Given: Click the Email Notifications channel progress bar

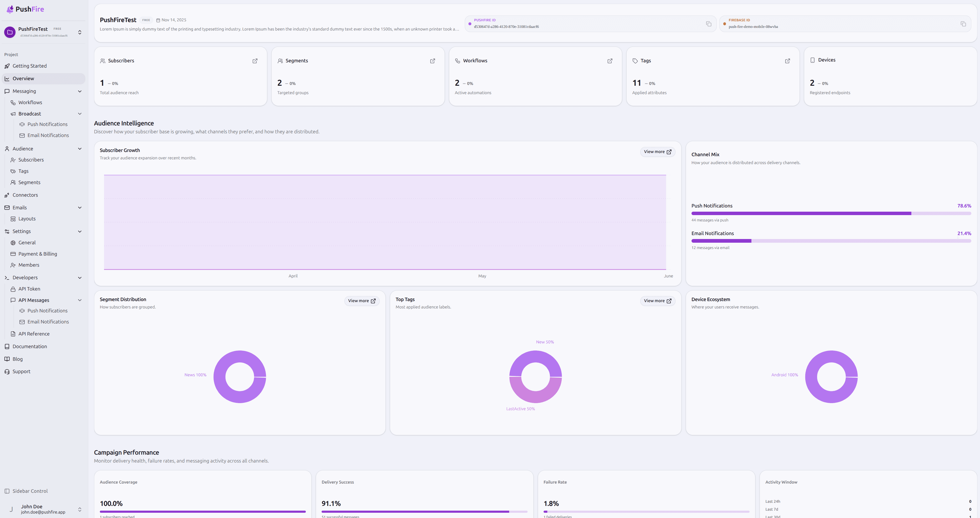Looking at the screenshot, I should click(x=831, y=241).
